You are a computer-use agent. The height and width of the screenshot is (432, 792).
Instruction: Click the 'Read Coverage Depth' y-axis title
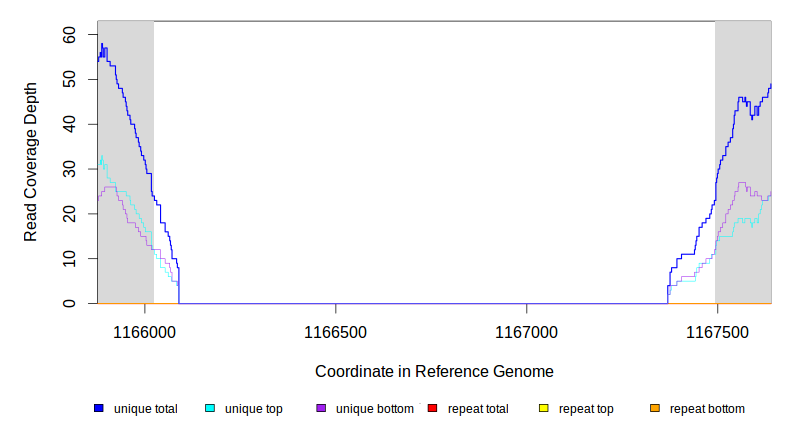pos(31,162)
